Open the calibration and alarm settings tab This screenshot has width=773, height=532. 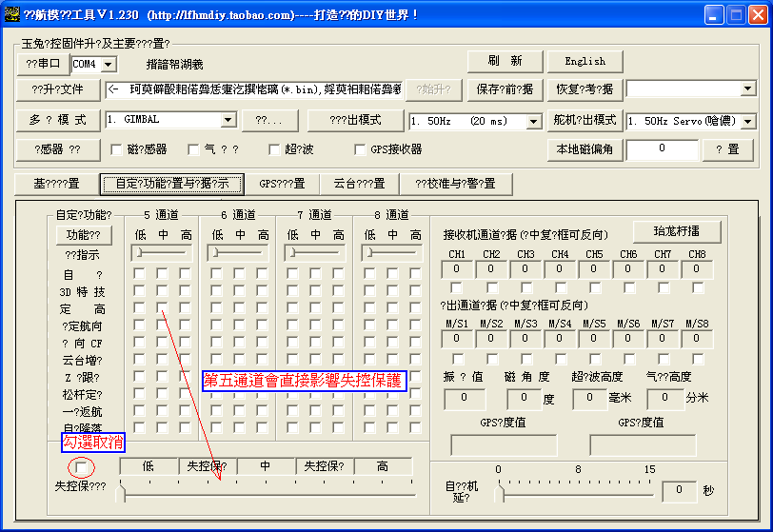point(455,184)
